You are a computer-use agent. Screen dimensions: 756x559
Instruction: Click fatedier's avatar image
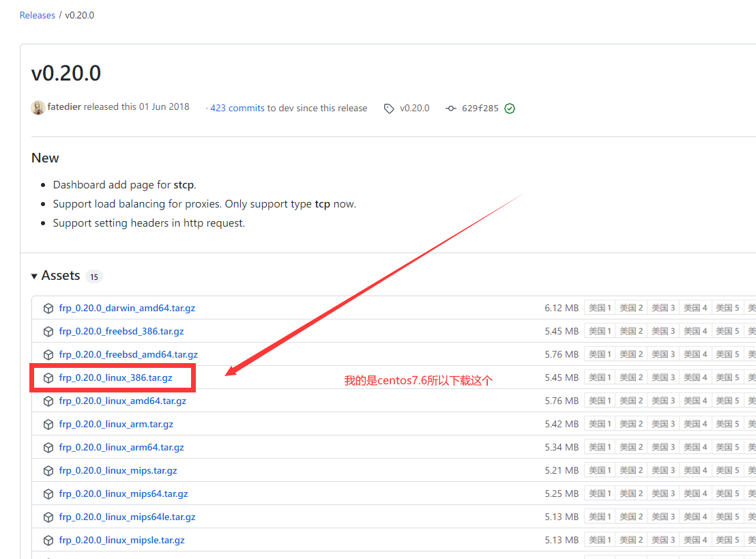pyautogui.click(x=38, y=107)
